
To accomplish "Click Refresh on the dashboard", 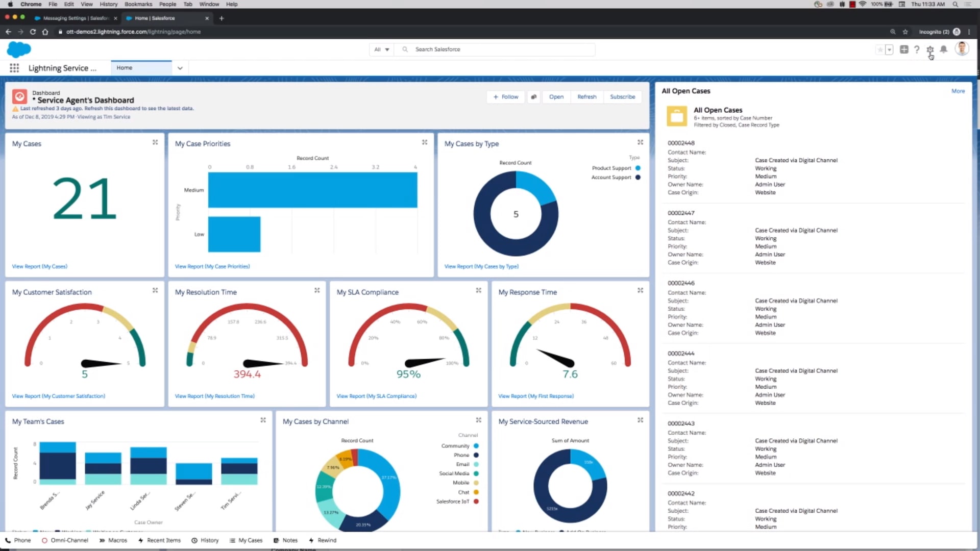I will 586,97.
